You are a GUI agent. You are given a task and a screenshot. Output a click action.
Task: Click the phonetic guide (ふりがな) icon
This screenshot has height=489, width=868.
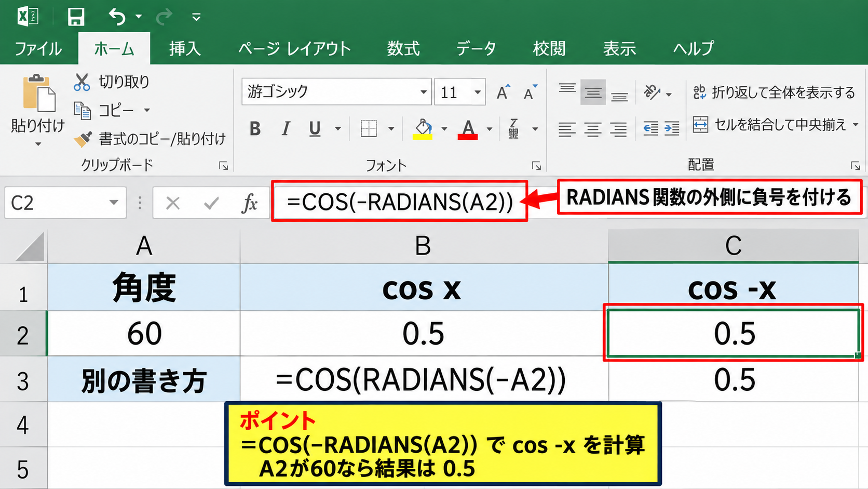pyautogui.click(x=513, y=128)
